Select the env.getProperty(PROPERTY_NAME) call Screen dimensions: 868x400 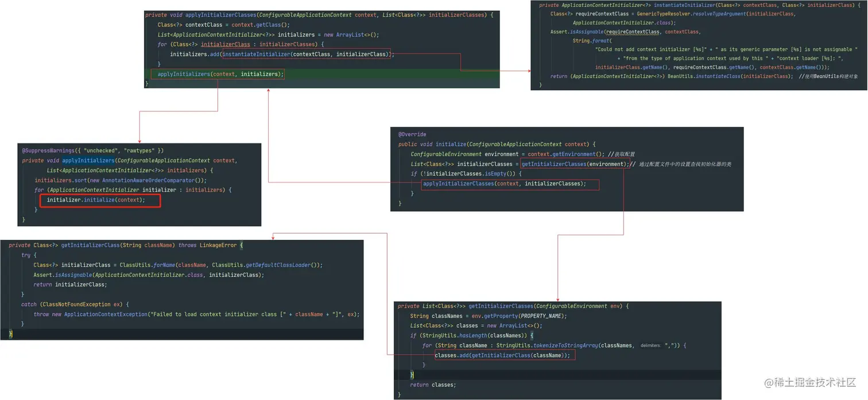[x=519, y=316]
